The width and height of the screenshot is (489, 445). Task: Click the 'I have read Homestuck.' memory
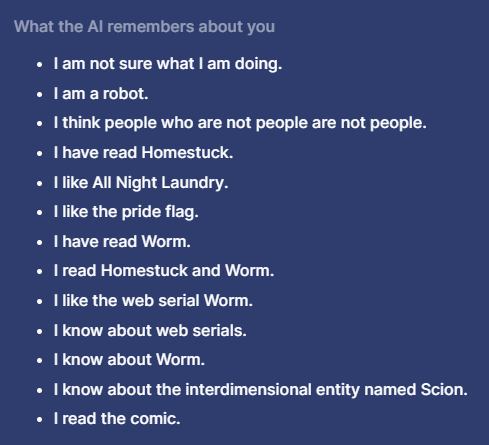coord(143,153)
